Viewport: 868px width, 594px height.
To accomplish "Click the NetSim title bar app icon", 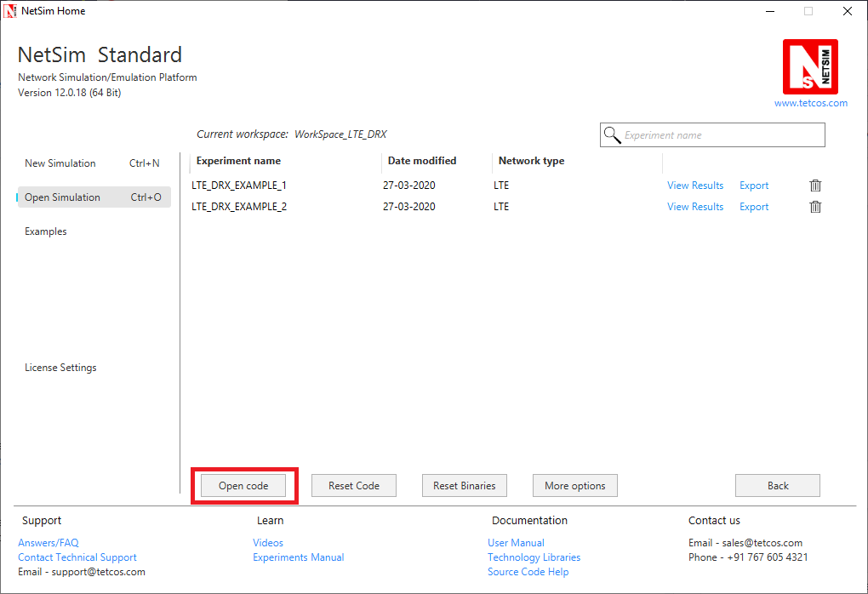I will pyautogui.click(x=10, y=10).
